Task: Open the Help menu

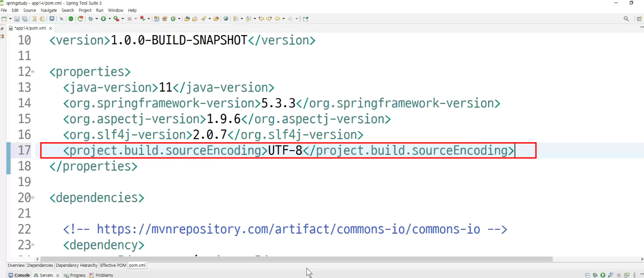Action: 132,10
